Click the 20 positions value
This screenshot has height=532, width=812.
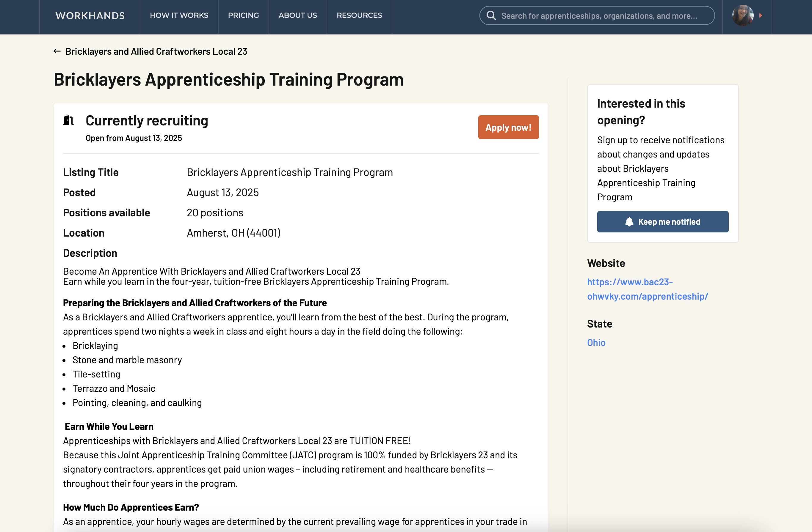click(x=215, y=213)
